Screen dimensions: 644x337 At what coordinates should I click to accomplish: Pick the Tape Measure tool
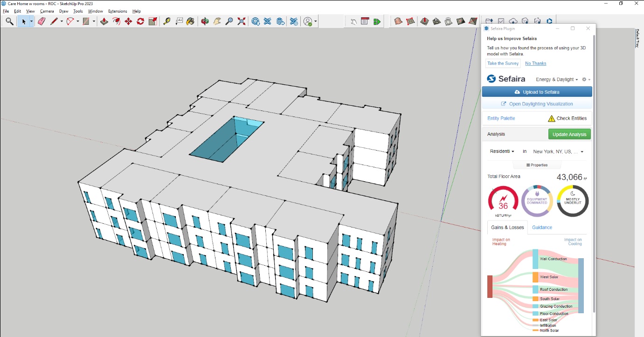point(167,21)
